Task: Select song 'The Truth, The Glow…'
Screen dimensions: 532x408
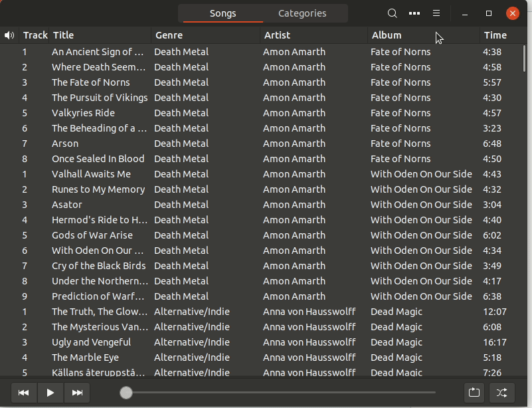Action: (100, 312)
